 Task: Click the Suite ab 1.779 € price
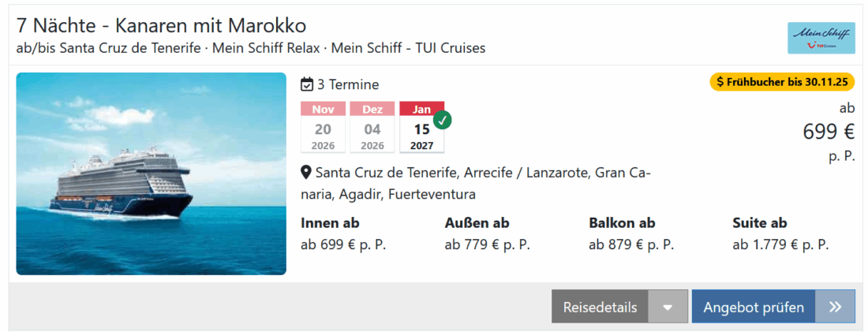780,244
